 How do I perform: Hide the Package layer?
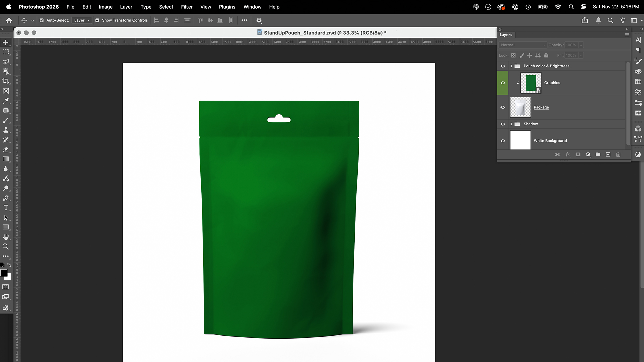pos(503,107)
